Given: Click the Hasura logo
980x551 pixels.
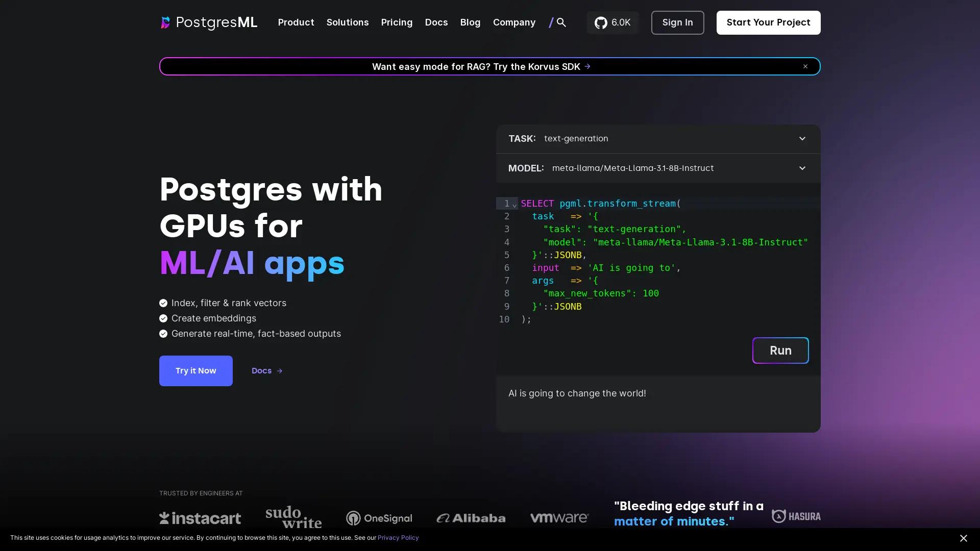Looking at the screenshot, I should (796, 516).
